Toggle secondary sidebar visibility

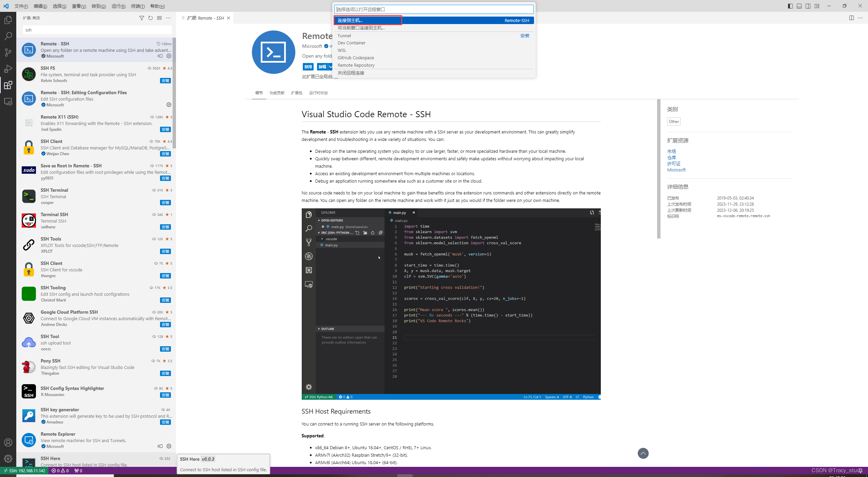808,6
